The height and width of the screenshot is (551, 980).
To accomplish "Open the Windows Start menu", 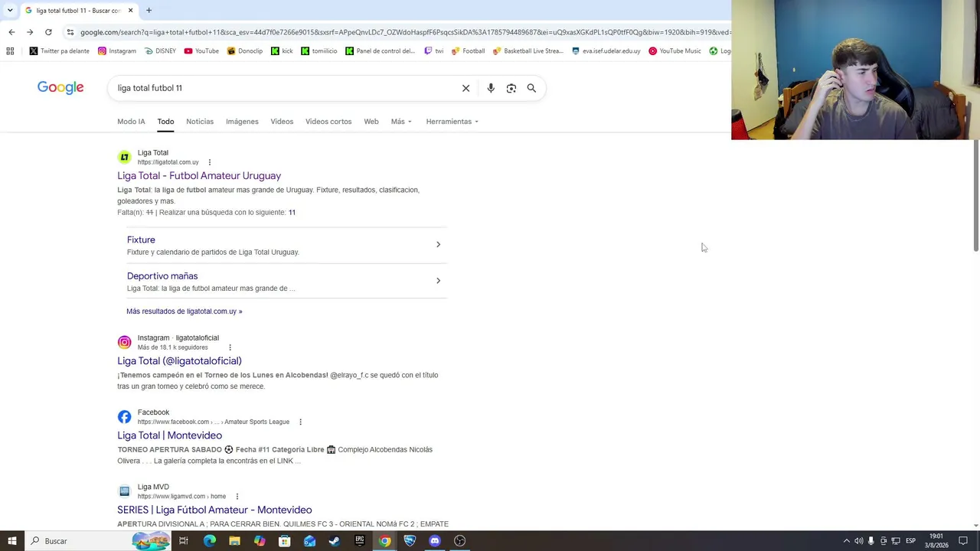I will tap(11, 541).
